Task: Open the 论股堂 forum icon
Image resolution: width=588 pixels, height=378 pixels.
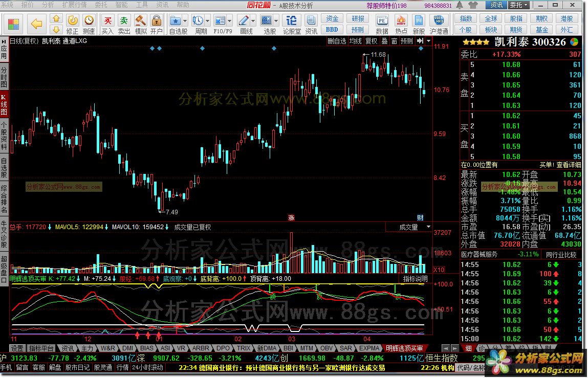Action: coord(291,20)
